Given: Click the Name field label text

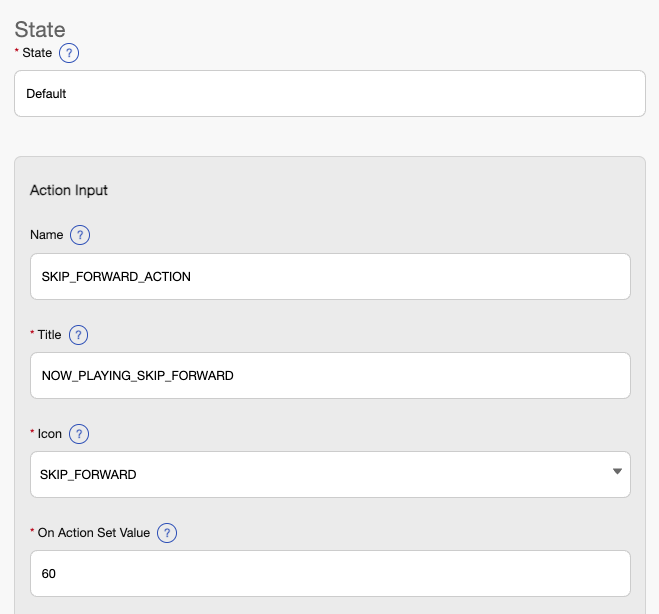Looking at the screenshot, I should pos(47,235).
